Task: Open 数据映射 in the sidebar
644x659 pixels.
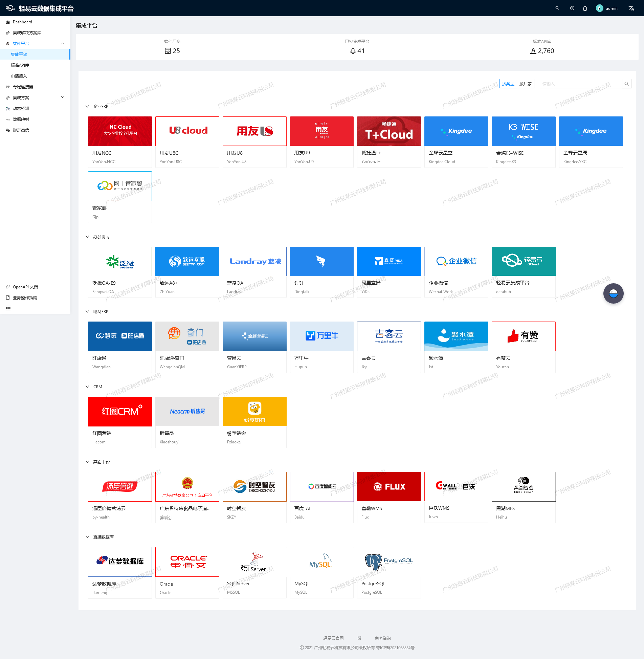Action: [35, 119]
